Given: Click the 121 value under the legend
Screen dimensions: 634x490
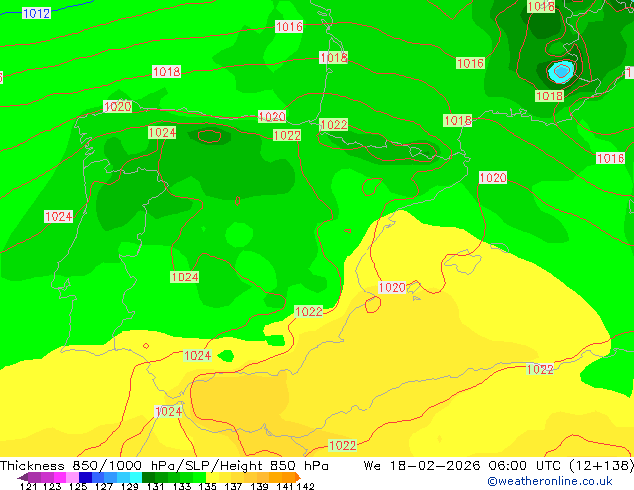Looking at the screenshot, I should pos(28,486).
